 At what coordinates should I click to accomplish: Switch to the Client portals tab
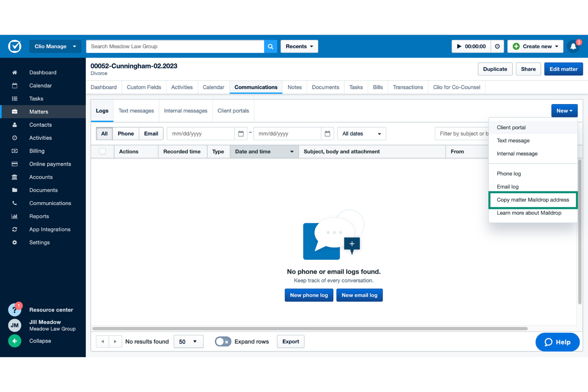click(x=233, y=111)
